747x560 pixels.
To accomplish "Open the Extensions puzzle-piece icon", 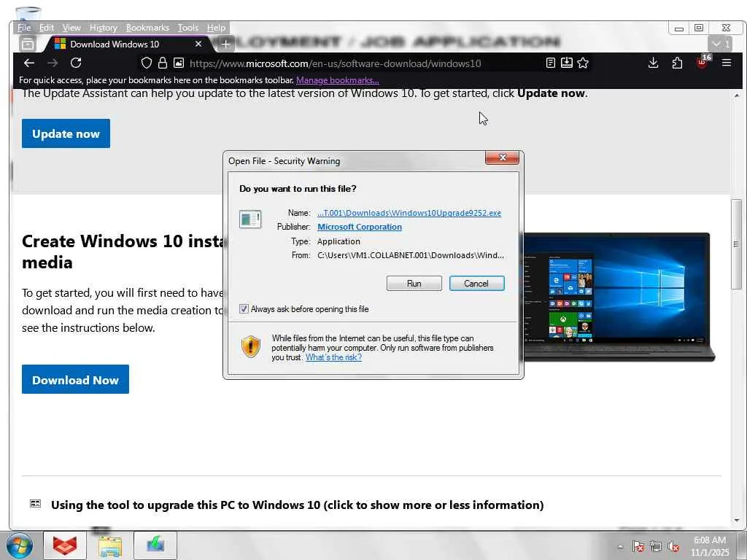I will (677, 63).
